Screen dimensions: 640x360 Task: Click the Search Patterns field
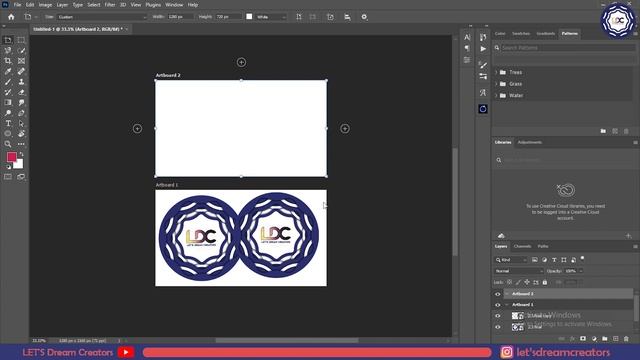point(568,48)
